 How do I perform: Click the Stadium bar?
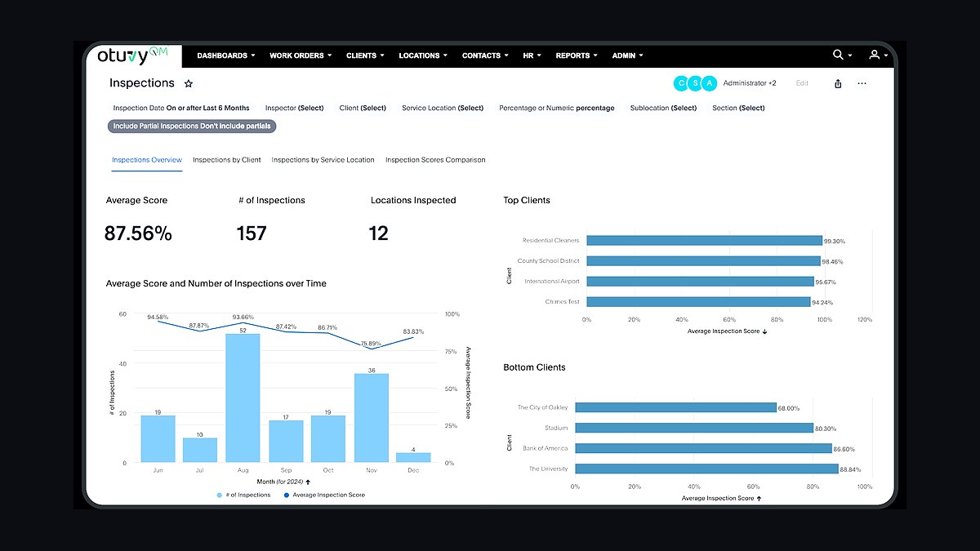(694, 428)
